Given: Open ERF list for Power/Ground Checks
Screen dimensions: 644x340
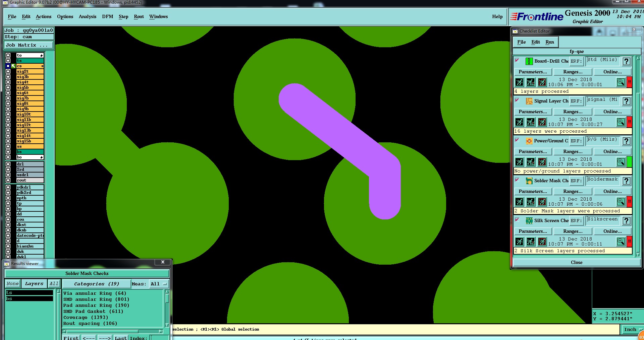Looking at the screenshot, I should coord(576,141).
